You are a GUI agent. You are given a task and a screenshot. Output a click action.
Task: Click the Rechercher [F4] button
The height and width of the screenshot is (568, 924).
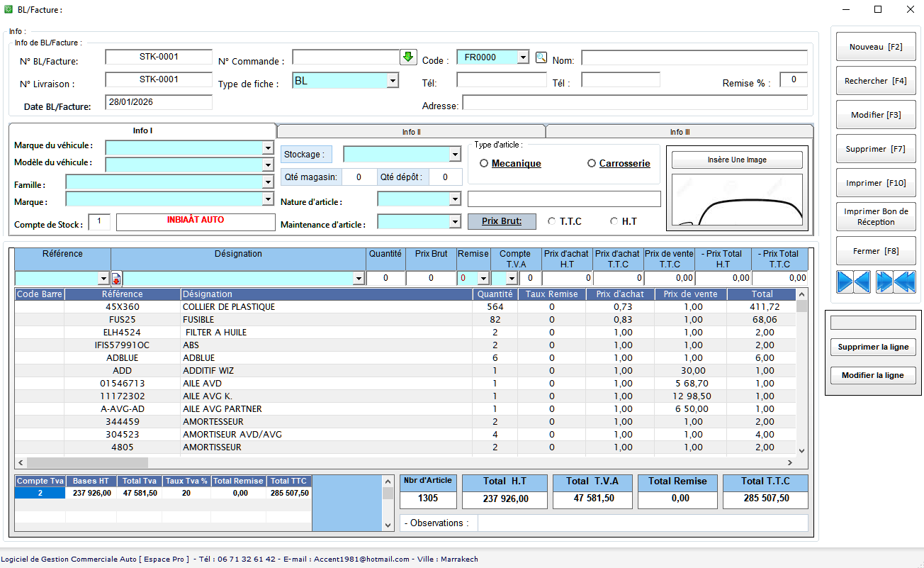[876, 81]
